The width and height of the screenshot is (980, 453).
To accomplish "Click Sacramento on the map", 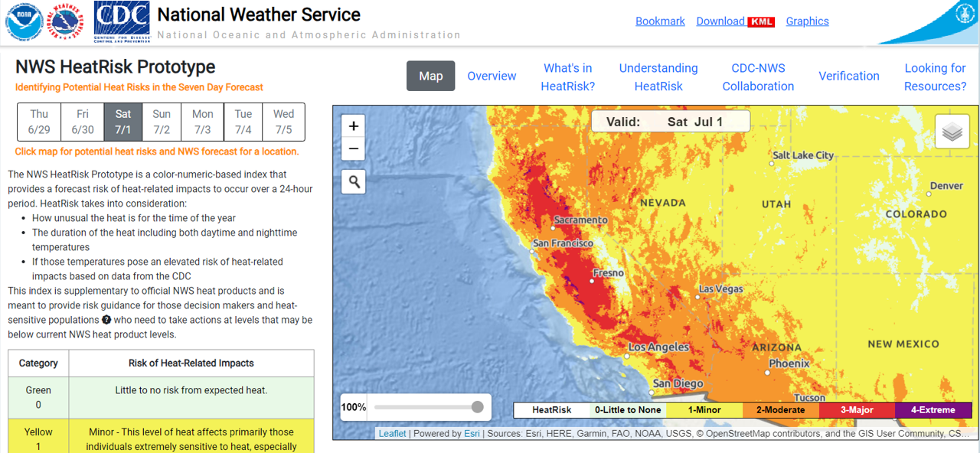I will (x=554, y=226).
